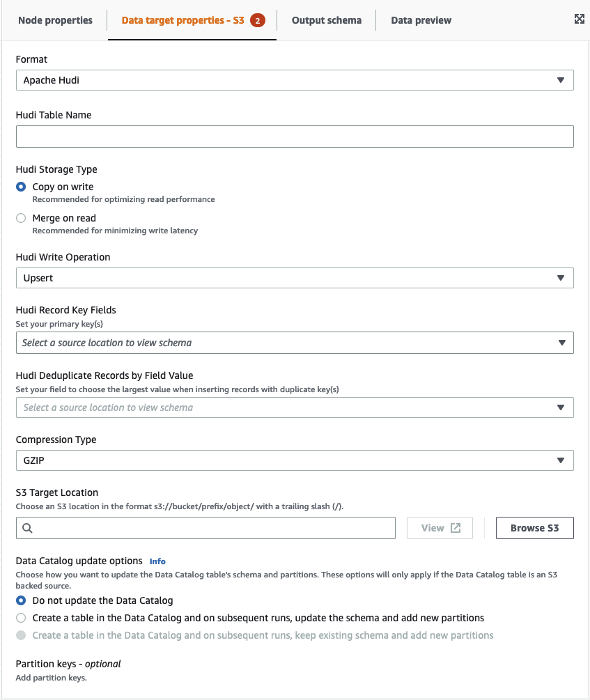Open the Hudi Write Operation dropdown
This screenshot has height=700, width=590.
295,278
